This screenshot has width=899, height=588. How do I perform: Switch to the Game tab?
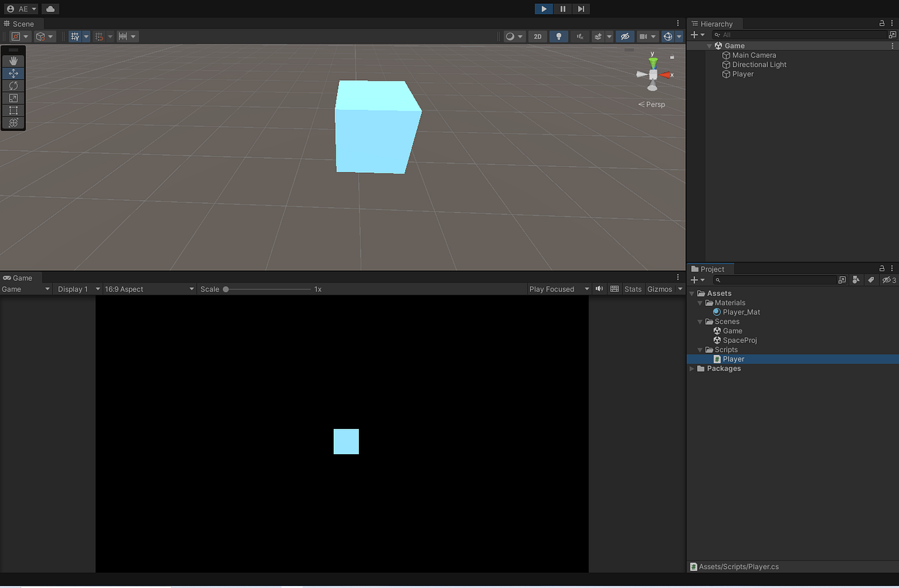point(20,277)
